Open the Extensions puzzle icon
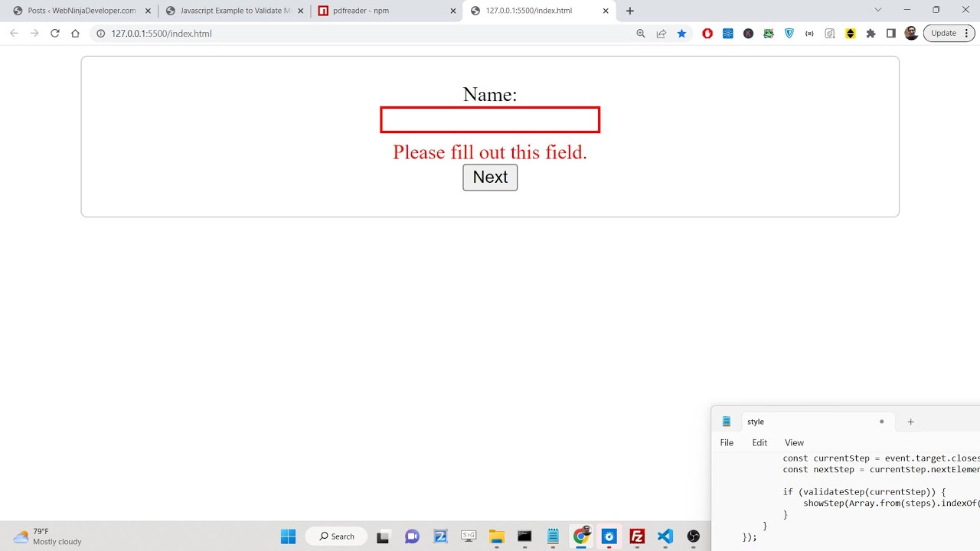 [871, 34]
